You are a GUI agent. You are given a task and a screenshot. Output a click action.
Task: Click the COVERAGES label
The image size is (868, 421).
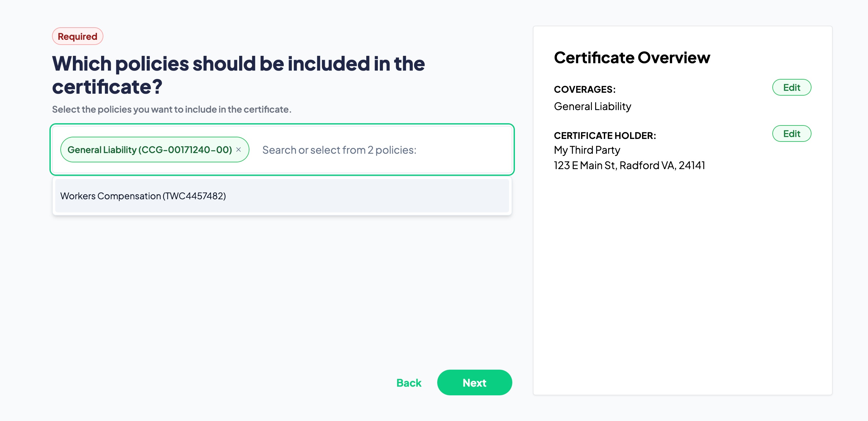[585, 89]
